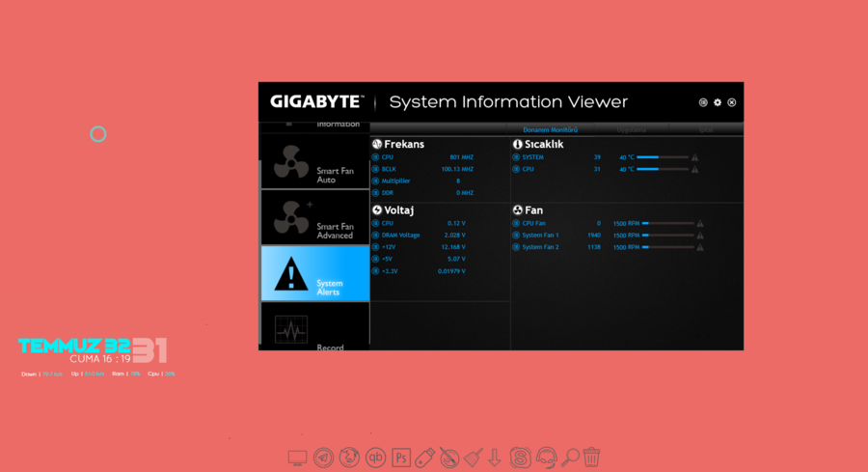The width and height of the screenshot is (868, 472).
Task: Toggle monitoring icon for System Fan 2 row
Action: pos(516,247)
